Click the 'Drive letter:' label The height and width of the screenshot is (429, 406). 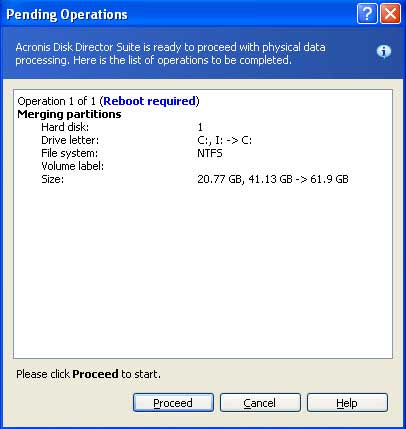click(70, 140)
